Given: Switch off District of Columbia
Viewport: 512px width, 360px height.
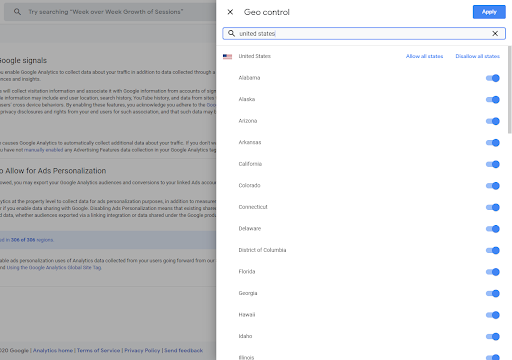Looking at the screenshot, I should [492, 250].
